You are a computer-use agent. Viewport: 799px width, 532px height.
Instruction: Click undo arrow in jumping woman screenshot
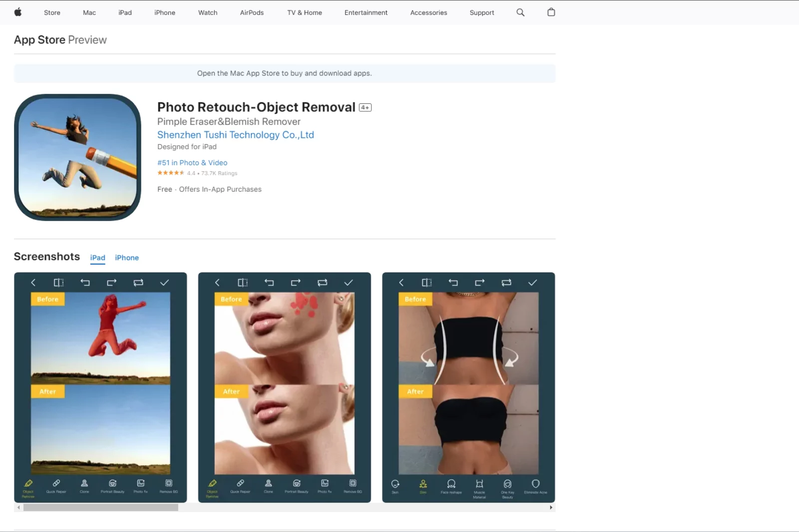(x=85, y=282)
